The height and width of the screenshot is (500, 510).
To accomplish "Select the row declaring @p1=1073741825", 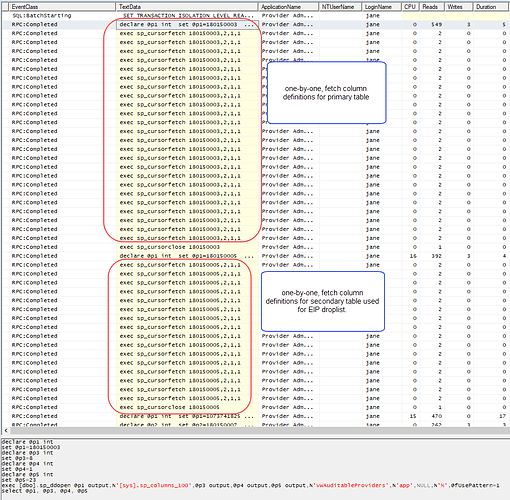I will coord(255,416).
